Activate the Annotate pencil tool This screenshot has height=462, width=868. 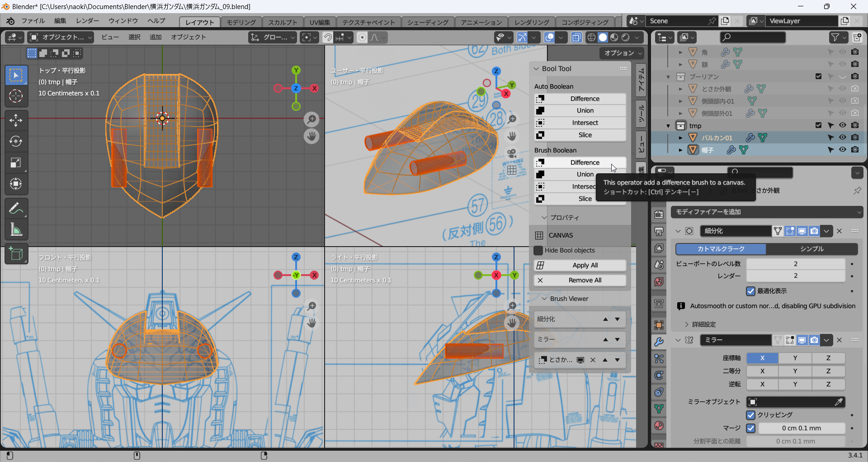click(16, 209)
